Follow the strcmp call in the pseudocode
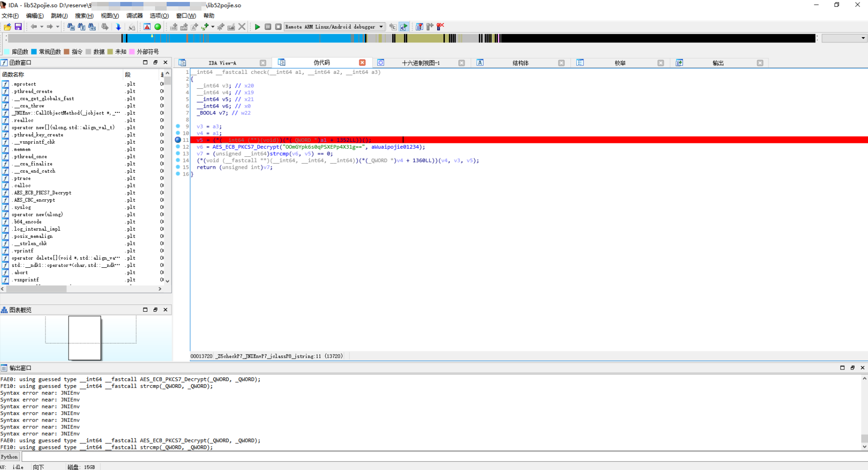This screenshot has height=470, width=868. 279,153
